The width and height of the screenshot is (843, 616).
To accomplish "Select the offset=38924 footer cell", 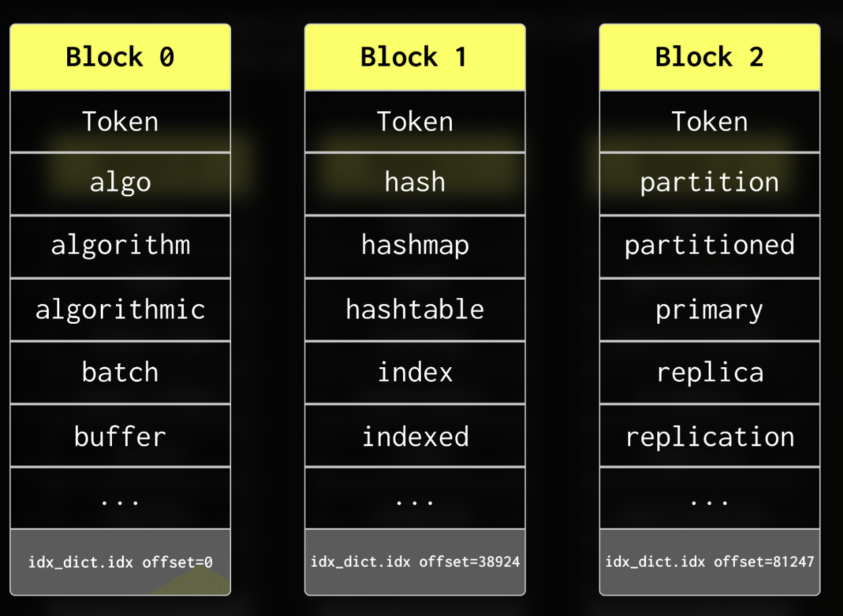I will (x=415, y=562).
